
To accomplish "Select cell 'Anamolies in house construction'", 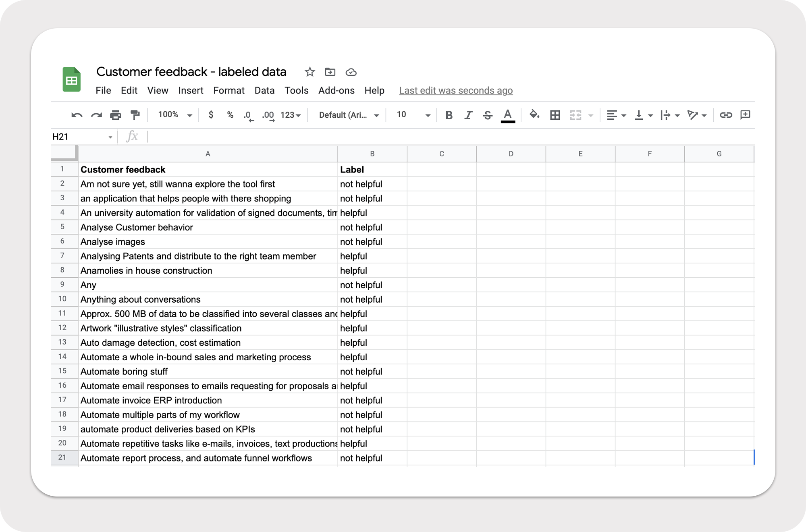I will 208,270.
